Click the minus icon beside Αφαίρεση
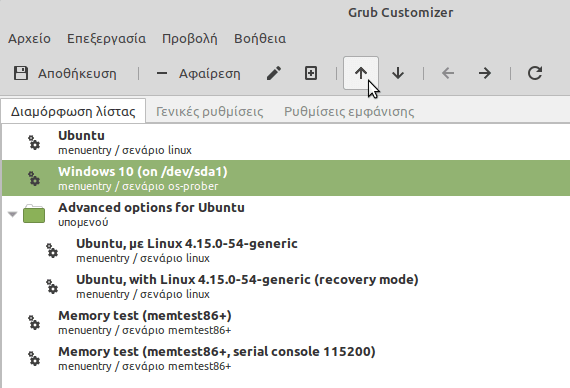Viewport: 570px width, 388px height. [x=162, y=73]
